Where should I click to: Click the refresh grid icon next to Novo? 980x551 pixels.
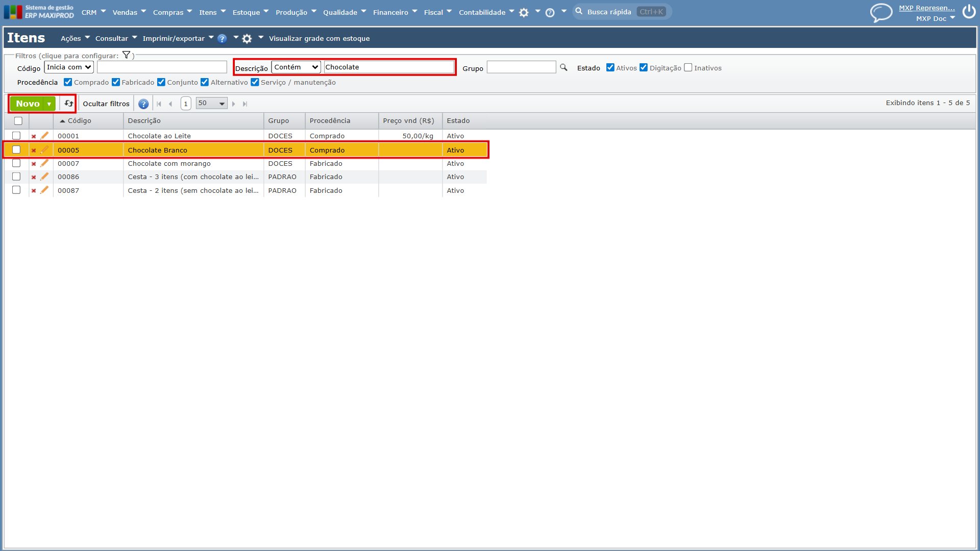click(68, 104)
